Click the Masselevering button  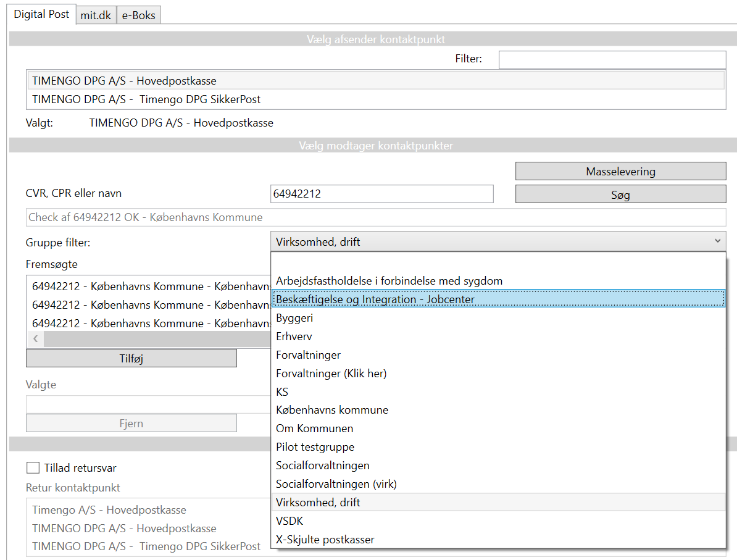tap(620, 172)
